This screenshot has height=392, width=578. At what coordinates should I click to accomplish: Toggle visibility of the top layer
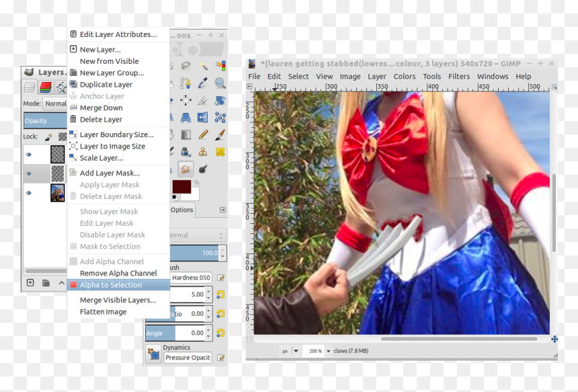tap(29, 155)
